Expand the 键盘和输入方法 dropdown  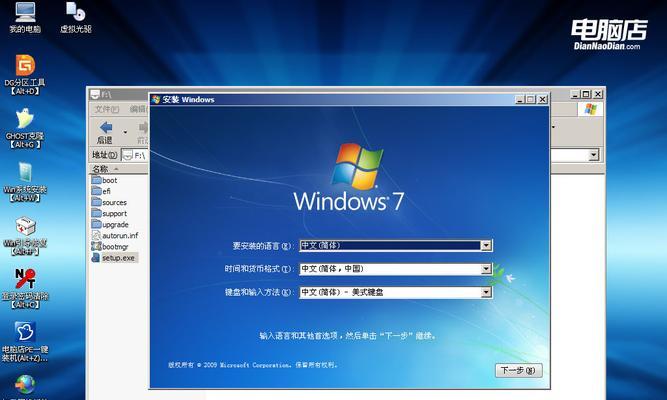tap(486, 293)
